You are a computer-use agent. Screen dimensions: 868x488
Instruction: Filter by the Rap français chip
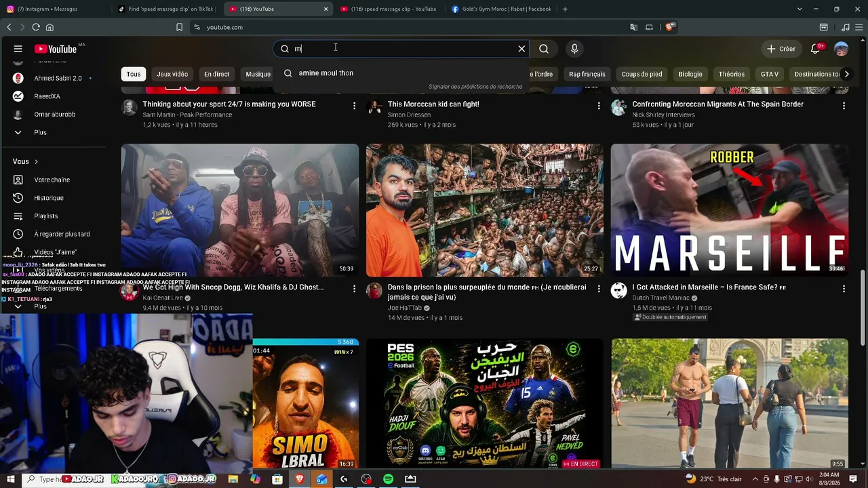pos(587,74)
